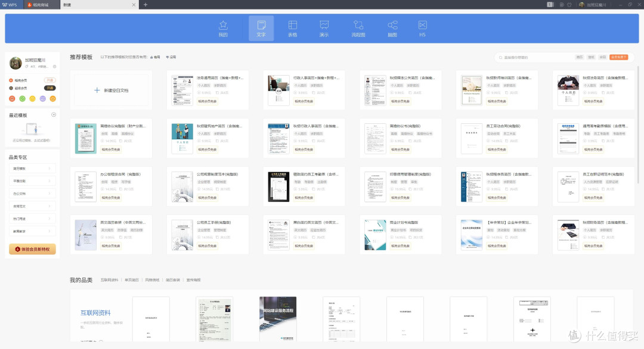Open 员工劳动合同 template thumbnail
The height and width of the screenshot is (349, 644).
click(472, 139)
